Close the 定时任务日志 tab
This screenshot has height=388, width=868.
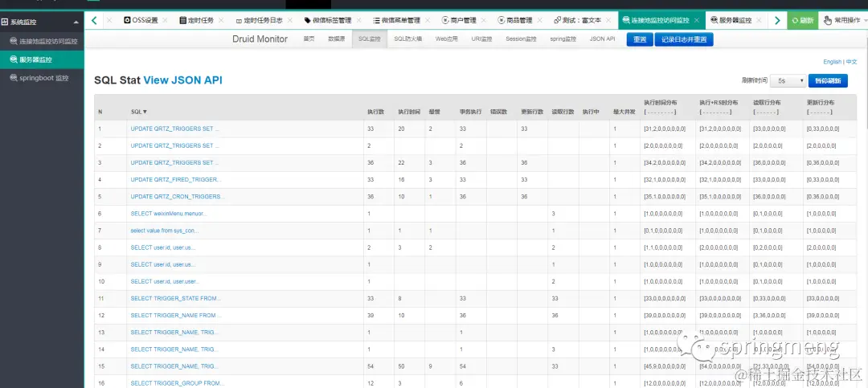coord(290,20)
